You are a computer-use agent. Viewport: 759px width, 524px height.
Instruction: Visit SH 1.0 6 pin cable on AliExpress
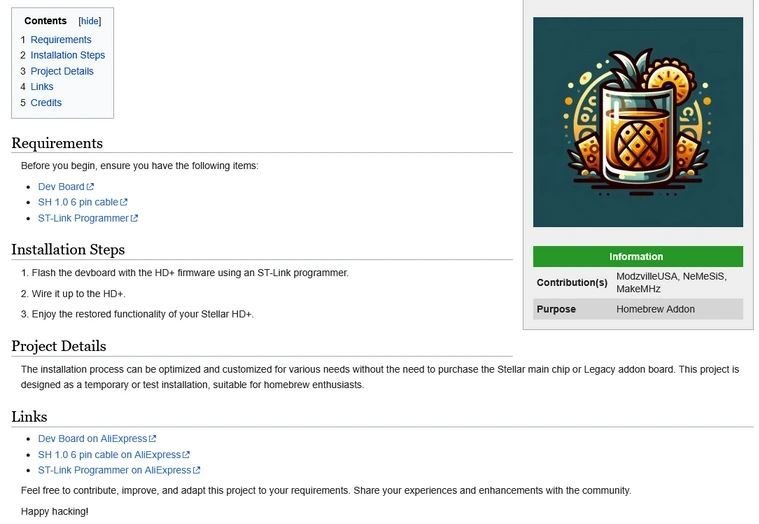[109, 454]
